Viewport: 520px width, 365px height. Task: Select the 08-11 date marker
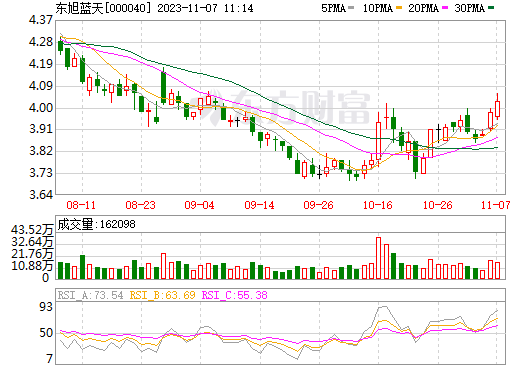(81, 205)
